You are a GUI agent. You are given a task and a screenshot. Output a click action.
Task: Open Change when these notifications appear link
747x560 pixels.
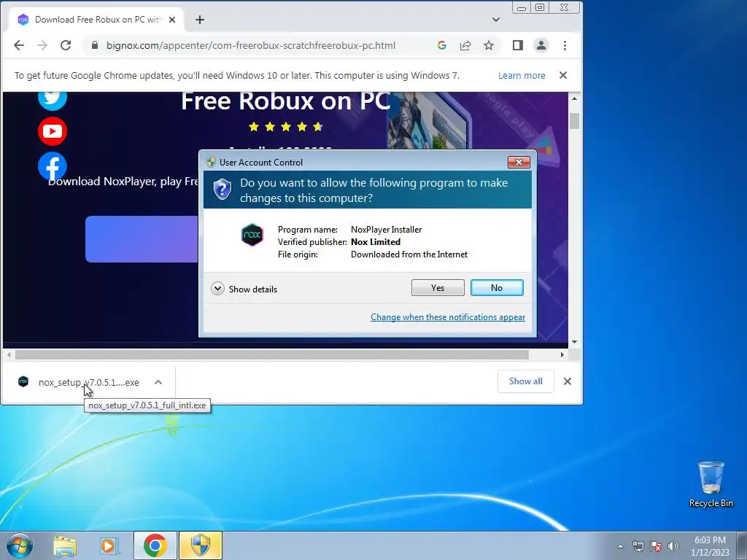tap(448, 317)
